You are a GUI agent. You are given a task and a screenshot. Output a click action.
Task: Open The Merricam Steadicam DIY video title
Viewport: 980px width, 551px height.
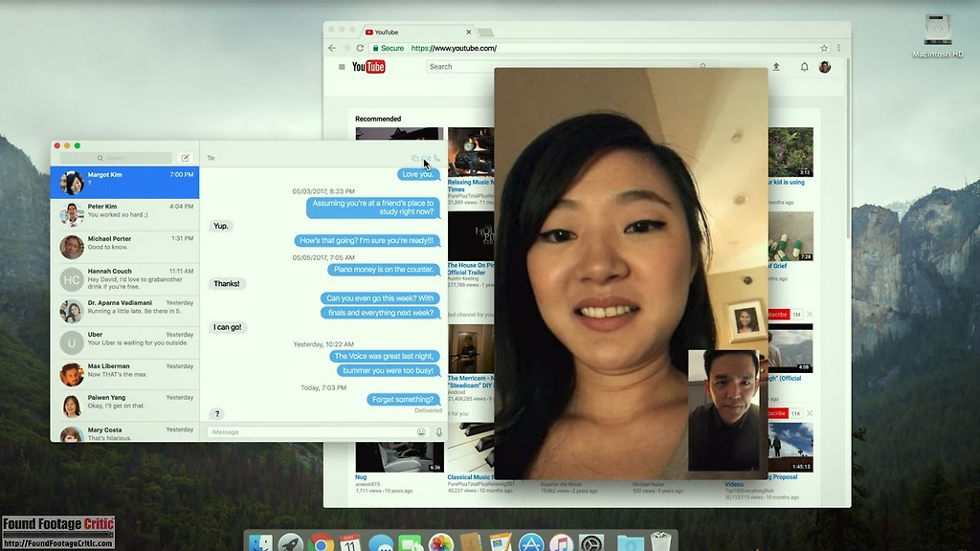coord(470,382)
